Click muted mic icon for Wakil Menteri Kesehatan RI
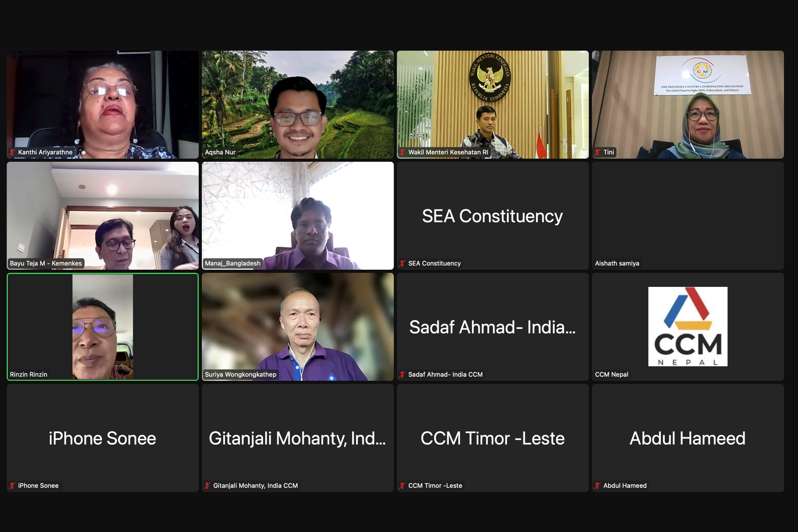Image resolution: width=798 pixels, height=532 pixels. pos(403,152)
